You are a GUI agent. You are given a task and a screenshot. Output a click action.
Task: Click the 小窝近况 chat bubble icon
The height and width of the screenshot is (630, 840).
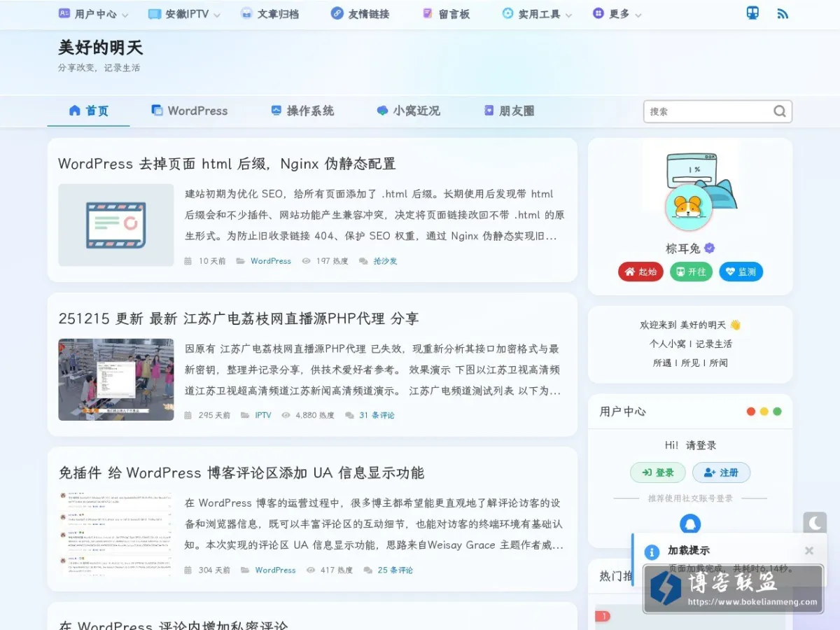[382, 111]
